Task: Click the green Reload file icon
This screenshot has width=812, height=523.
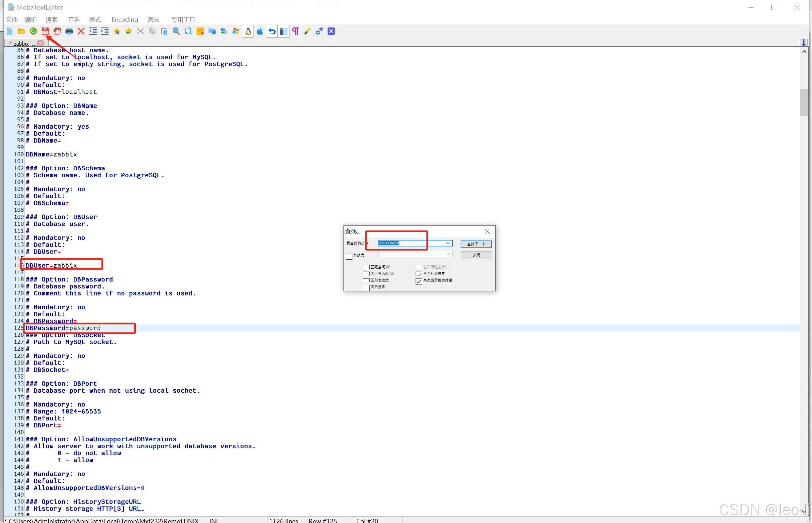Action: pos(33,31)
